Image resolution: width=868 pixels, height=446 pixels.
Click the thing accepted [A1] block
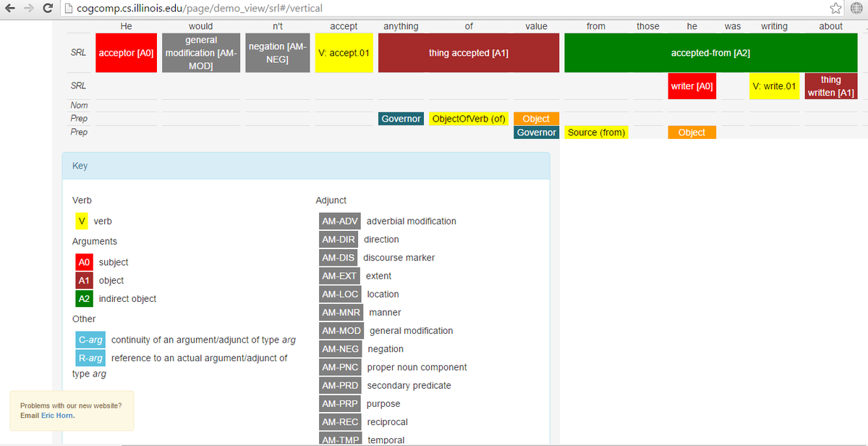pos(469,53)
